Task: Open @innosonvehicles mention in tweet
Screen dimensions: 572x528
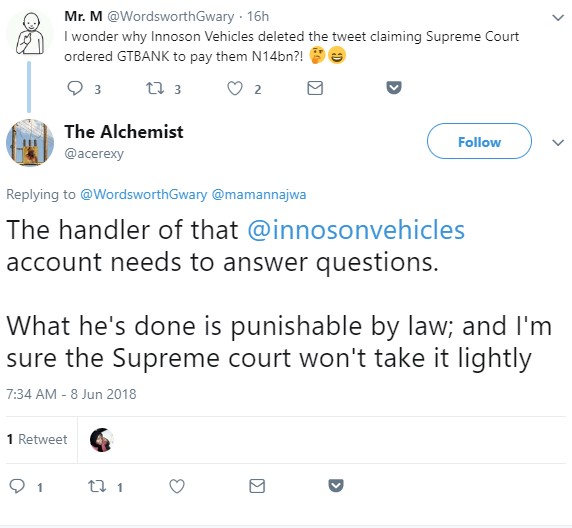Action: [x=356, y=230]
